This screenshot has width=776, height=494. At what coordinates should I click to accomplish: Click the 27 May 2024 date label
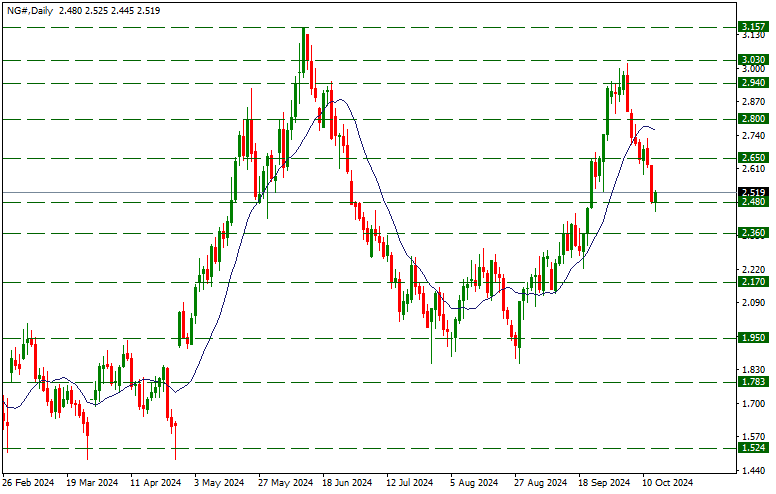[286, 482]
